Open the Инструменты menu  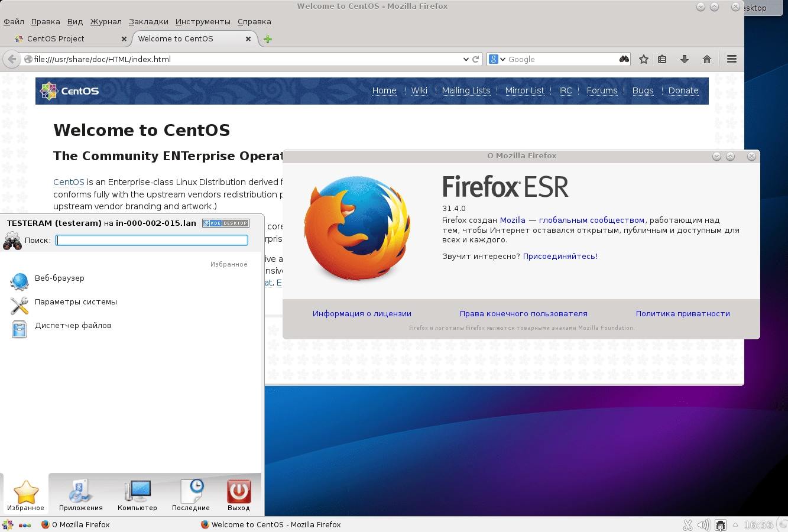pyautogui.click(x=203, y=21)
